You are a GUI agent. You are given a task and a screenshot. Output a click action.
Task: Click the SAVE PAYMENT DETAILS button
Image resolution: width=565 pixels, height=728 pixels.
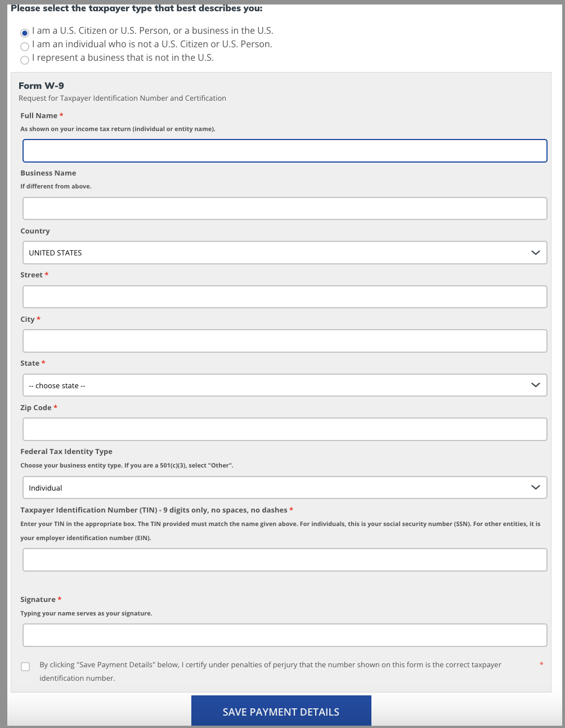click(x=281, y=711)
